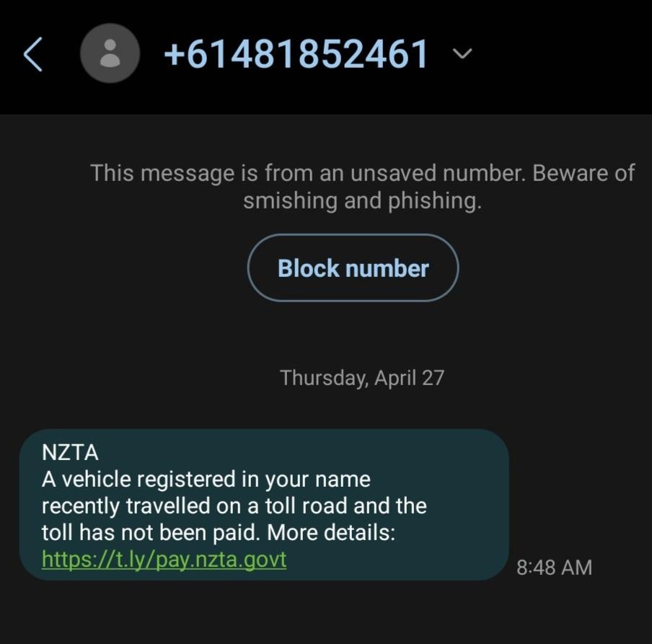This screenshot has height=644, width=652.
Task: Tap the line mentioning the toll road
Action: pyautogui.click(x=234, y=506)
